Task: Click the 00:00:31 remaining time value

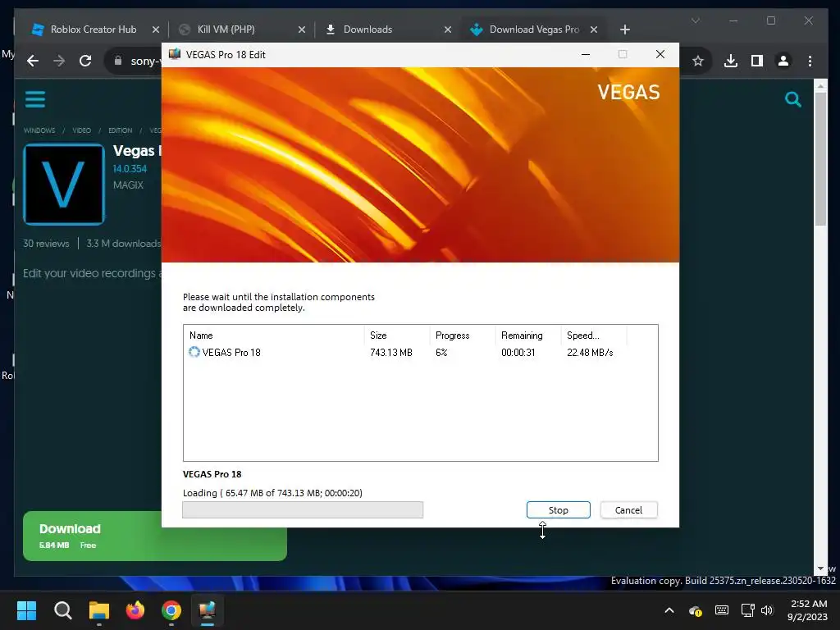Action: (518, 353)
